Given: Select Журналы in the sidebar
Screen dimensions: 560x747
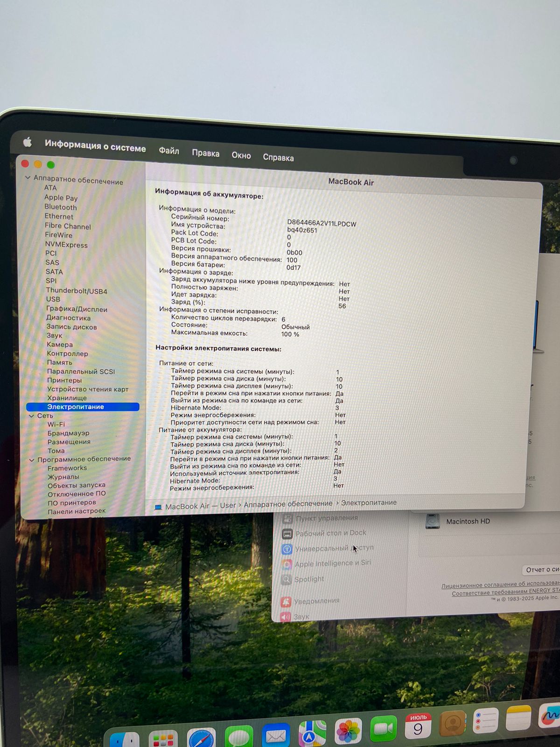Looking at the screenshot, I should (x=63, y=477).
